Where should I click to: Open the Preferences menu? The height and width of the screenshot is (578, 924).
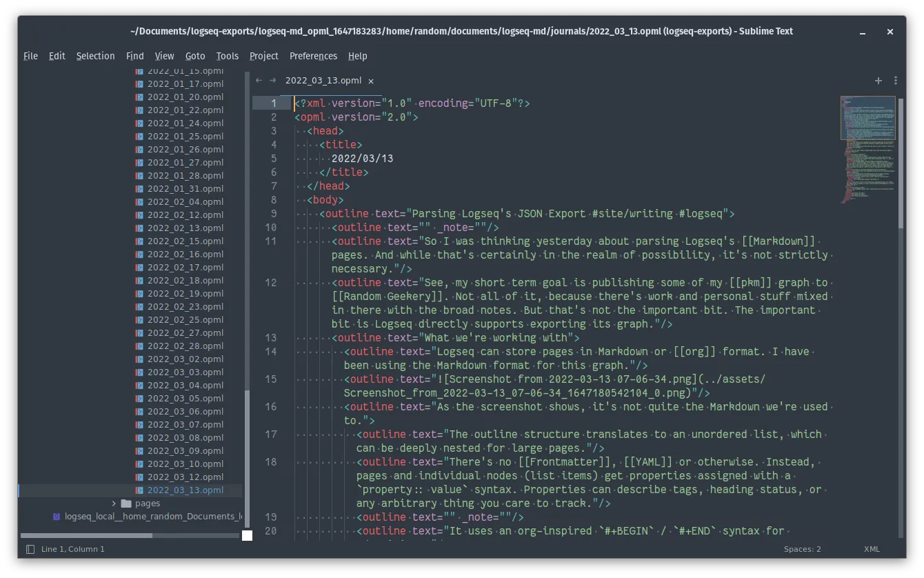coord(313,56)
